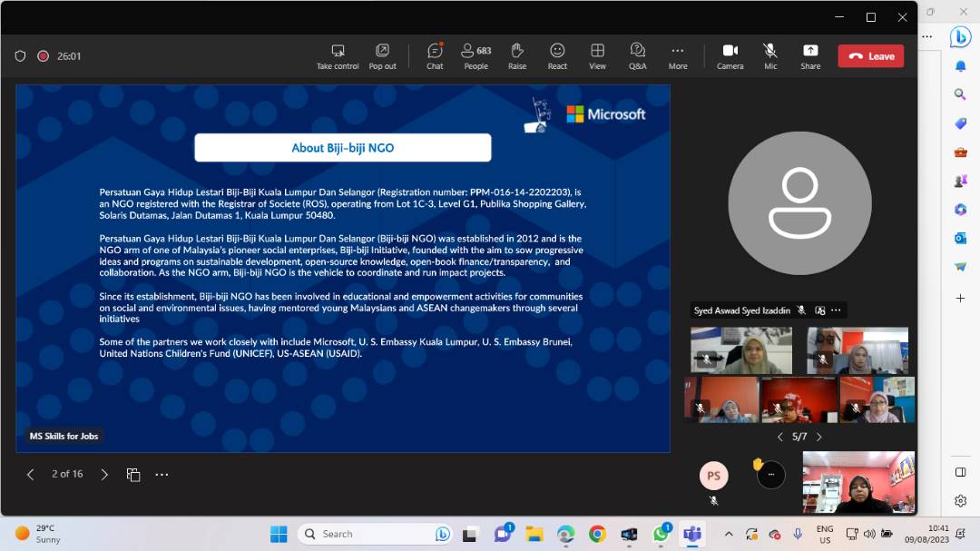The width and height of the screenshot is (980, 551).
Task: Toggle the Edge sidebar panel layout button
Action: point(961,472)
